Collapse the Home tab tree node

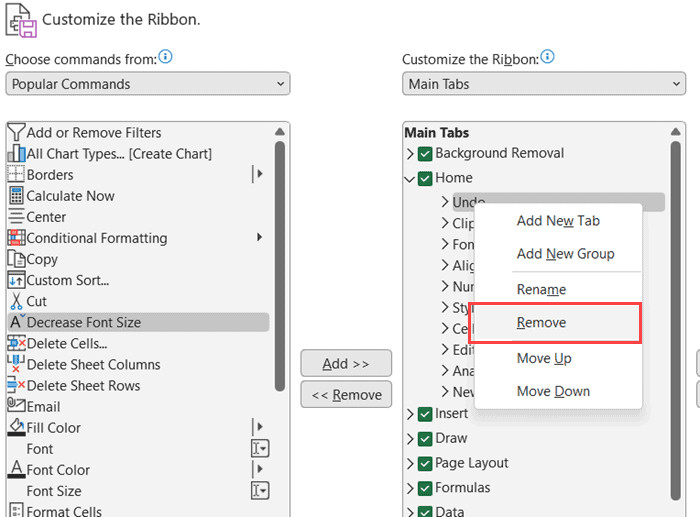tap(410, 179)
